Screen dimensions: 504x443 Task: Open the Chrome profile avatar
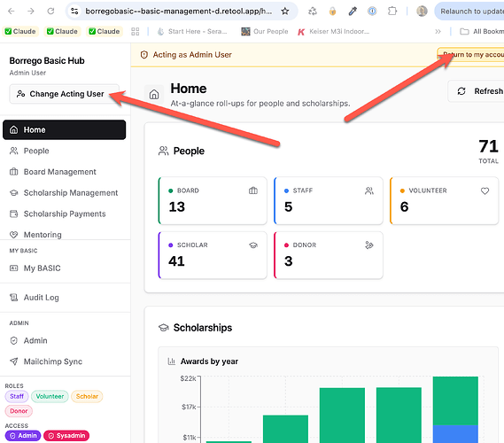pyautogui.click(x=422, y=12)
